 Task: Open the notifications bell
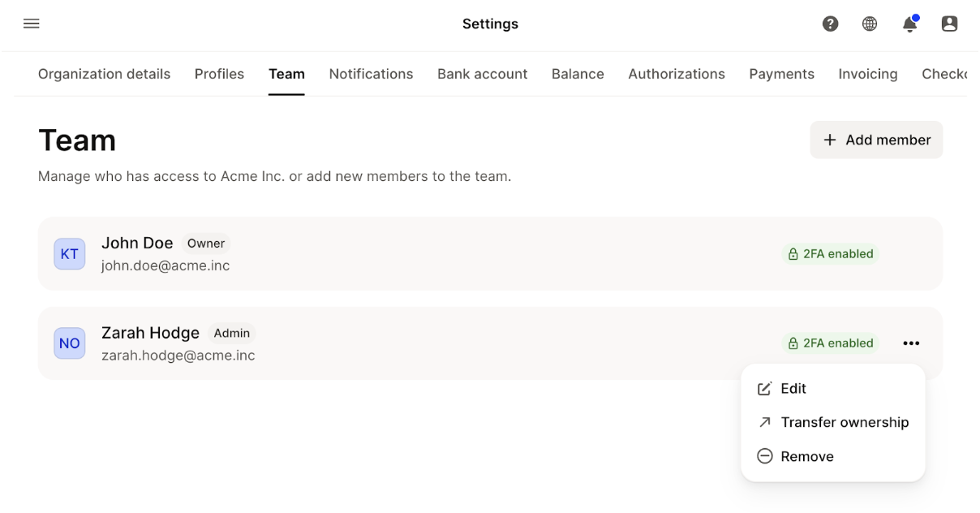909,24
